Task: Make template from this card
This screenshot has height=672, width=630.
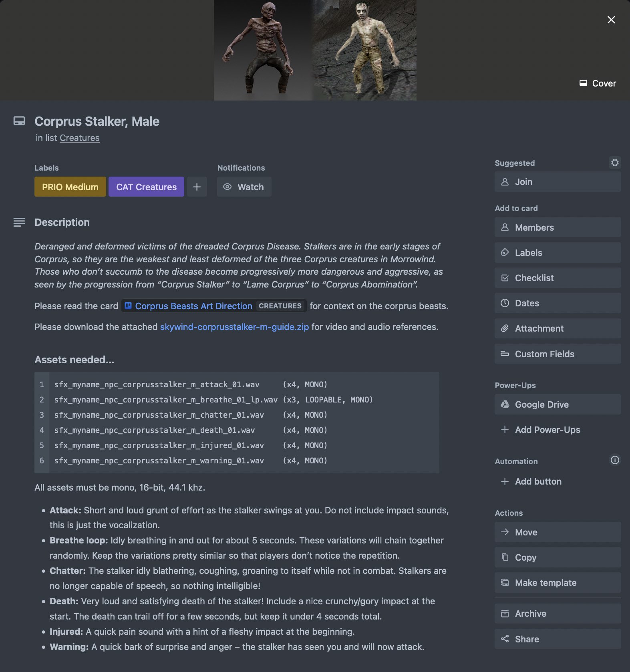Action: coord(558,583)
